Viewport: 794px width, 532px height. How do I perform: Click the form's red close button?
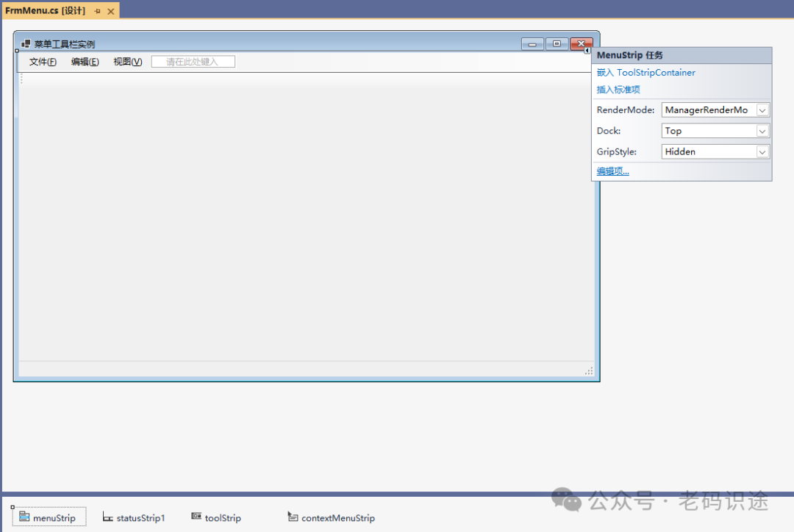(x=581, y=43)
